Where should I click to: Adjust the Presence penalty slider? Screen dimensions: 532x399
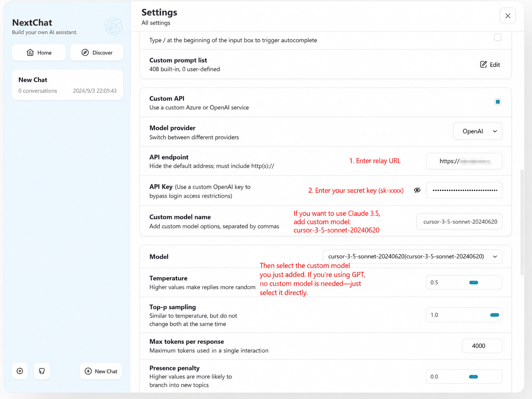point(474,377)
